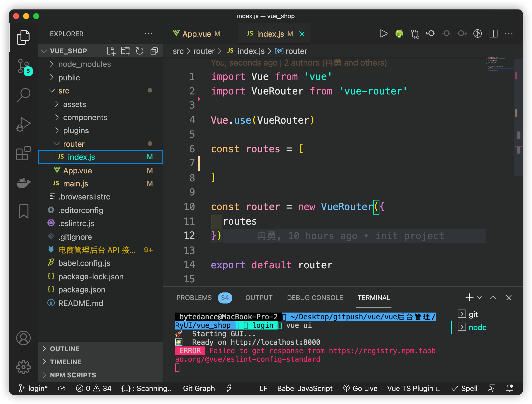This screenshot has height=404, width=532.
Task: Refresh the Explorer file tree
Action: (x=140, y=51)
